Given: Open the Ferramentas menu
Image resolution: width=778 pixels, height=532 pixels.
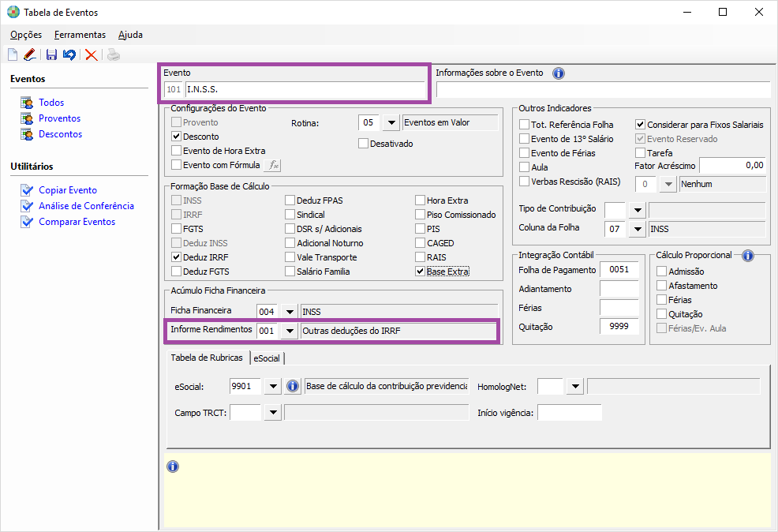Looking at the screenshot, I should (80, 35).
